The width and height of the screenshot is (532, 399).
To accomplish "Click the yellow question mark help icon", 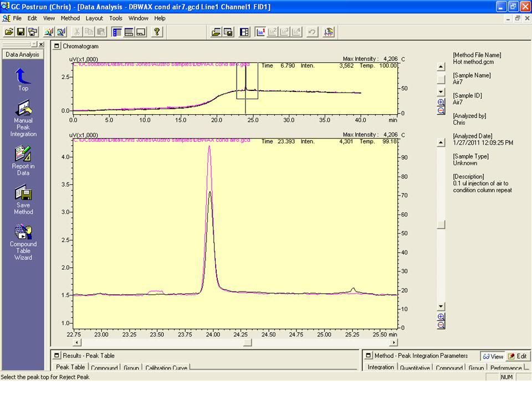I will click(157, 32).
